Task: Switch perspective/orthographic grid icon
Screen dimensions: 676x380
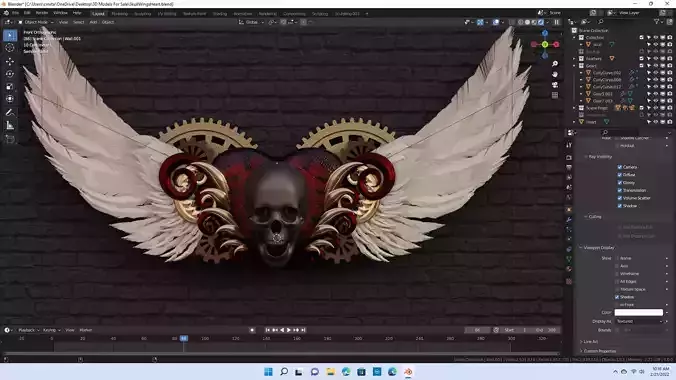Action: click(x=555, y=95)
